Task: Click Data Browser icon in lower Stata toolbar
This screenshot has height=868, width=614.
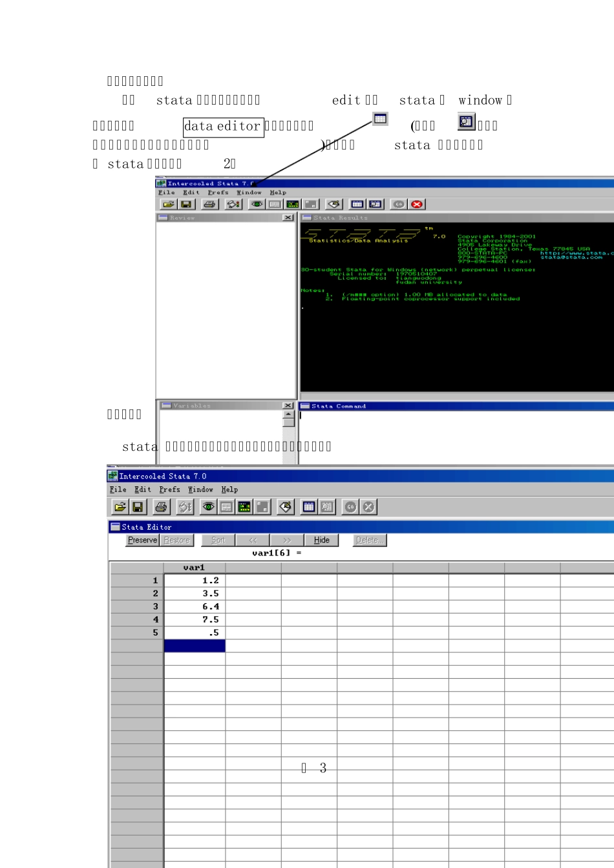Action: pyautogui.click(x=327, y=507)
